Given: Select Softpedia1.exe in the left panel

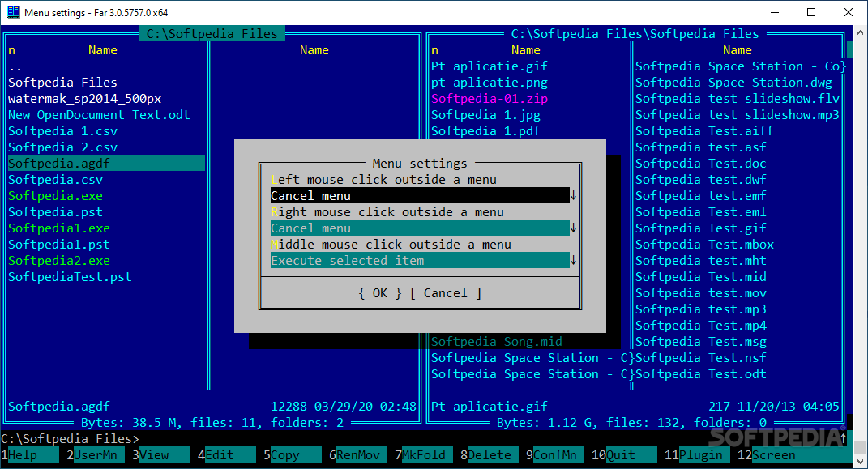Looking at the screenshot, I should pos(58,228).
